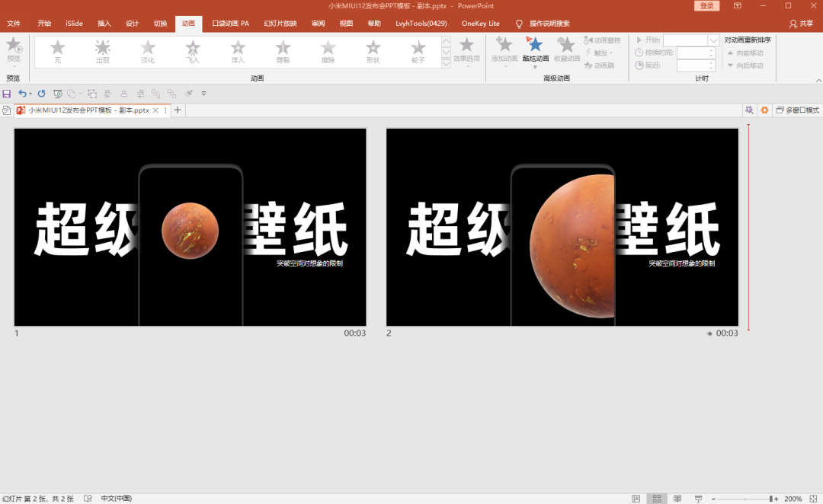Screen dimensions: 823x504
Task: Click the 操作说明搜索 search box
Action: pyautogui.click(x=549, y=24)
